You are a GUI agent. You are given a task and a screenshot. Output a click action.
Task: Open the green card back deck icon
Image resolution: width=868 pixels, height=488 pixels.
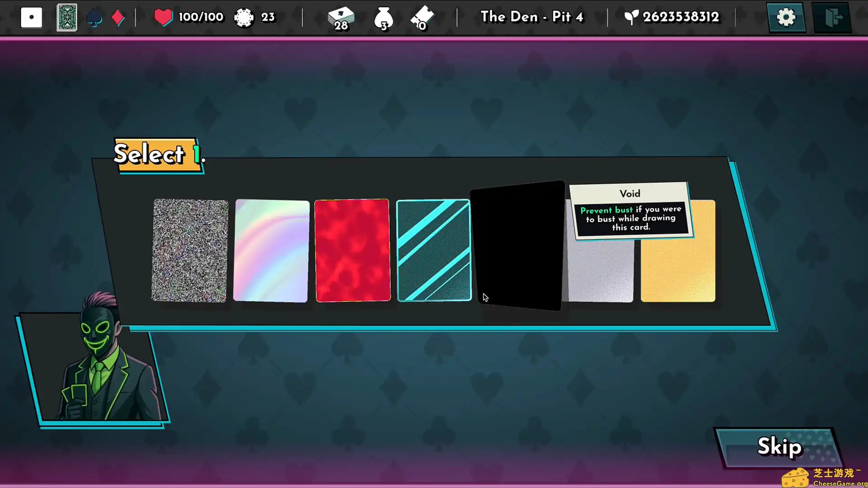coord(66,18)
